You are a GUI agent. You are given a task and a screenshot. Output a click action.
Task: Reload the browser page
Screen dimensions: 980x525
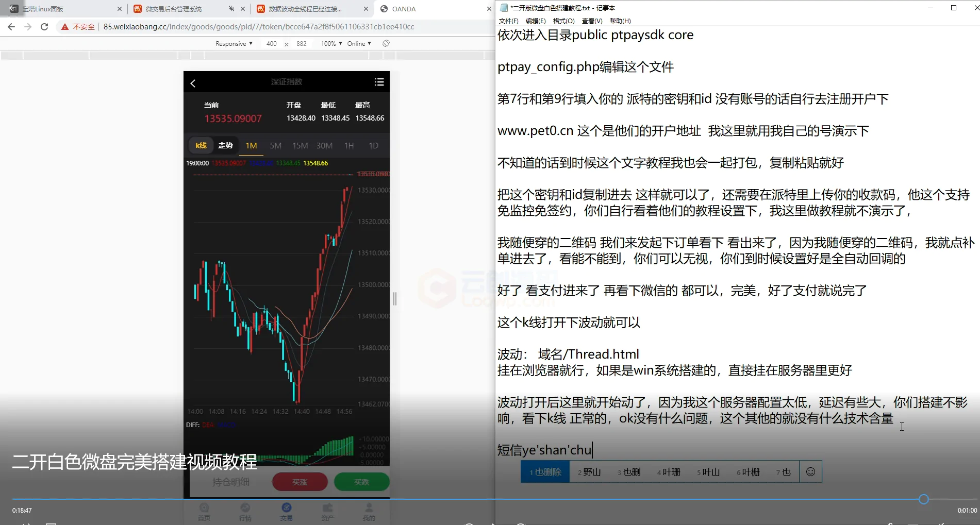tap(44, 27)
